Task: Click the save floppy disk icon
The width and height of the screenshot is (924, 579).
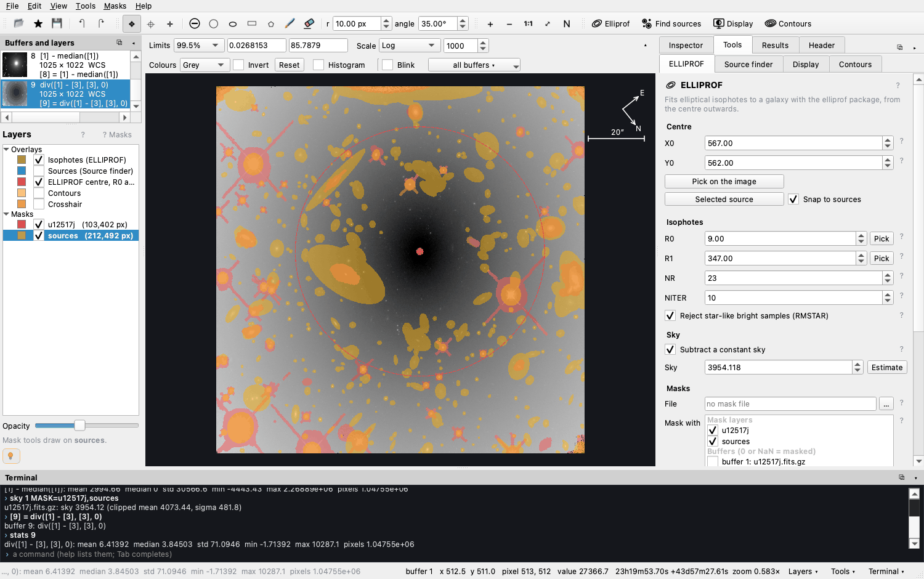Action: pyautogui.click(x=57, y=23)
